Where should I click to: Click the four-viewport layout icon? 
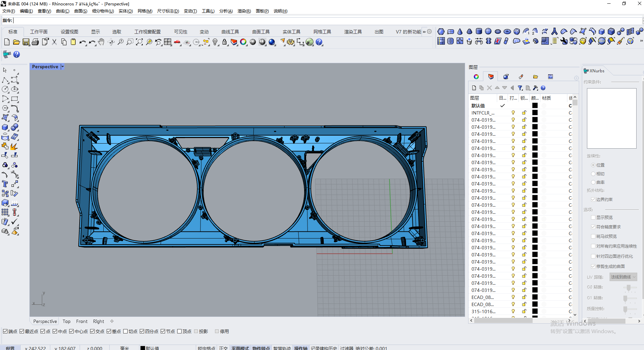(168, 42)
